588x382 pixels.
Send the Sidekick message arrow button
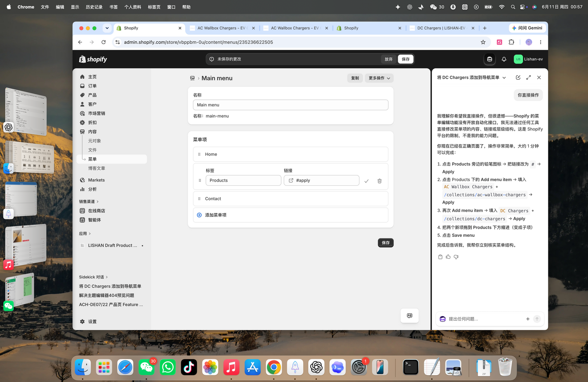click(537, 319)
